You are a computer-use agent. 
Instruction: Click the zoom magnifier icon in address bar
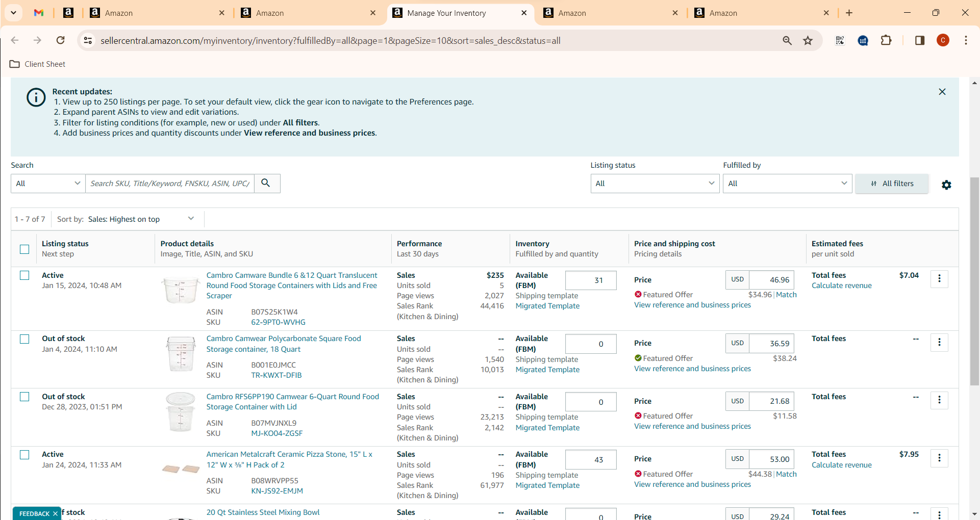tap(787, 40)
